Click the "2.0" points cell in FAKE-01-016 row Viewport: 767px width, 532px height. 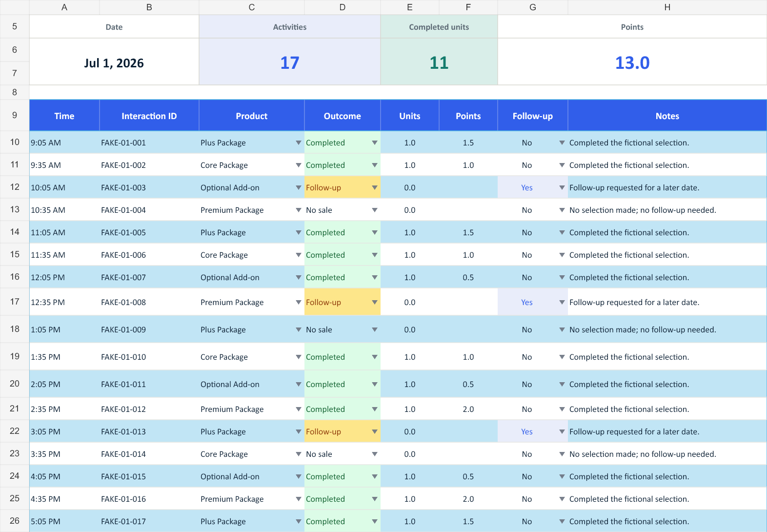(x=468, y=499)
